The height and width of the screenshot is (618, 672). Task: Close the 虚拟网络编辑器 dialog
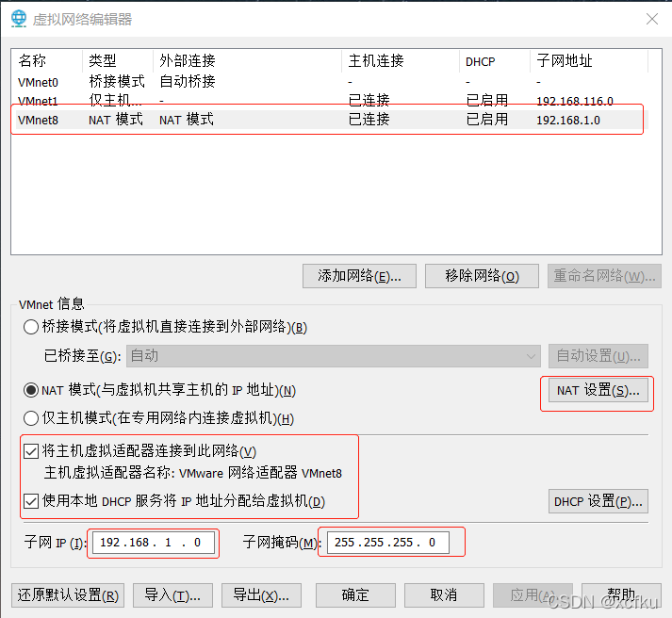[652, 19]
